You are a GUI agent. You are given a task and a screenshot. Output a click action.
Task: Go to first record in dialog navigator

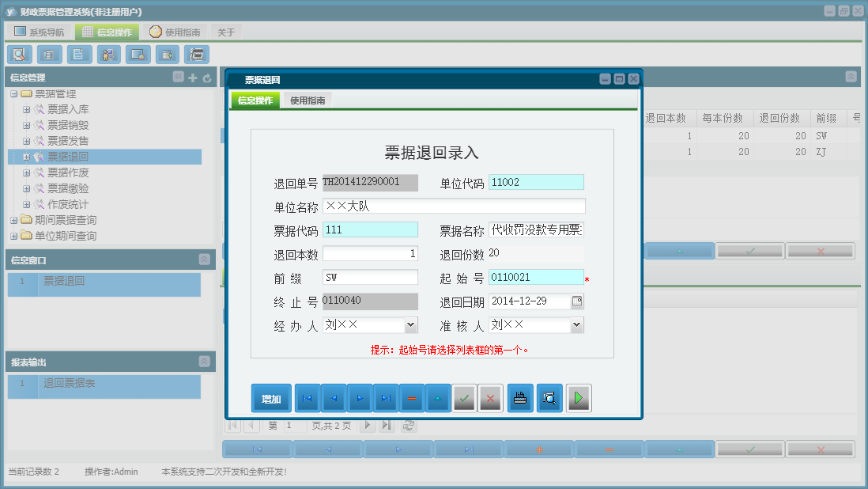click(x=308, y=399)
